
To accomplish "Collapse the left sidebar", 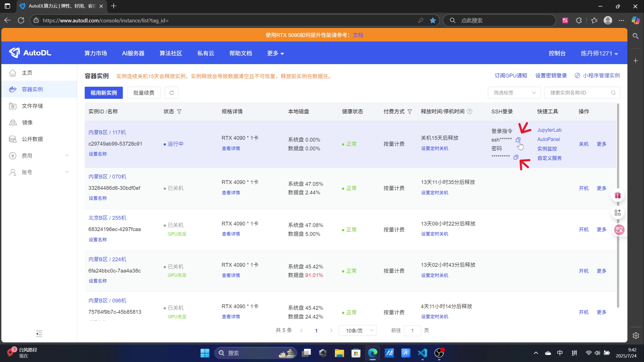I will [x=39, y=334].
